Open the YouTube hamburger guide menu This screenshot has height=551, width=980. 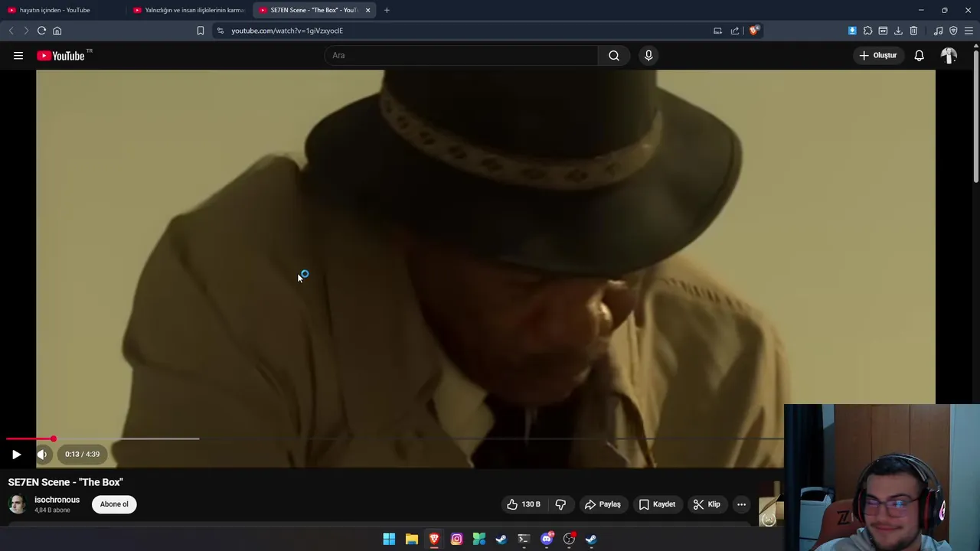coord(18,55)
